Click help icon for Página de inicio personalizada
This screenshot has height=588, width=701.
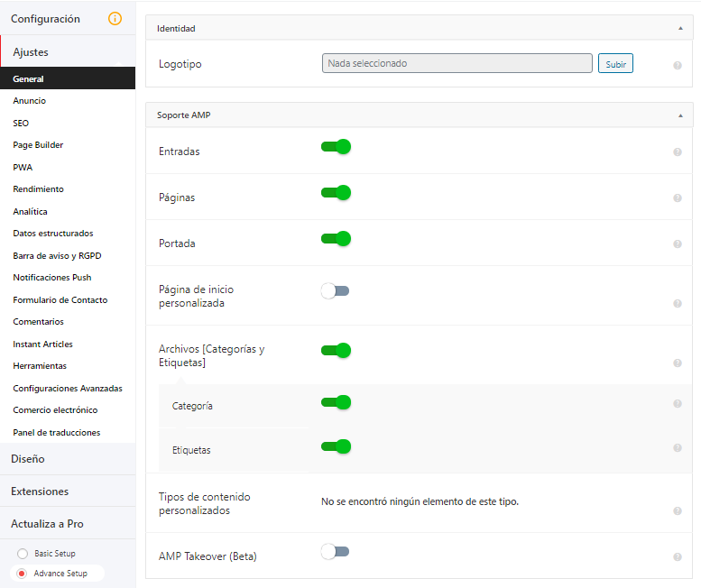pos(677,304)
